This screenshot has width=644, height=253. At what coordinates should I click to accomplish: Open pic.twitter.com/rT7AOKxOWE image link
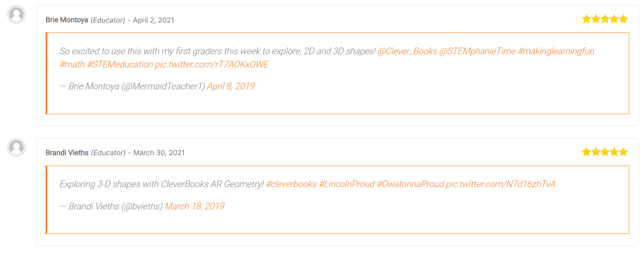coord(212,64)
